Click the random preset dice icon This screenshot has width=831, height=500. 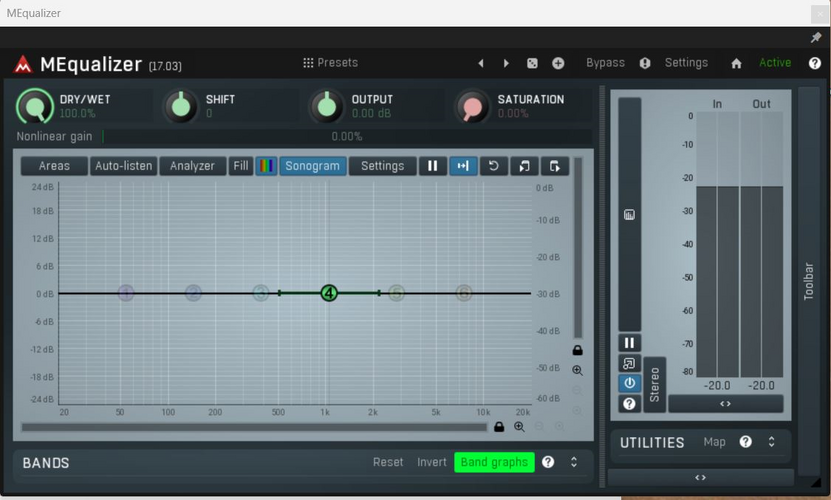tap(532, 63)
